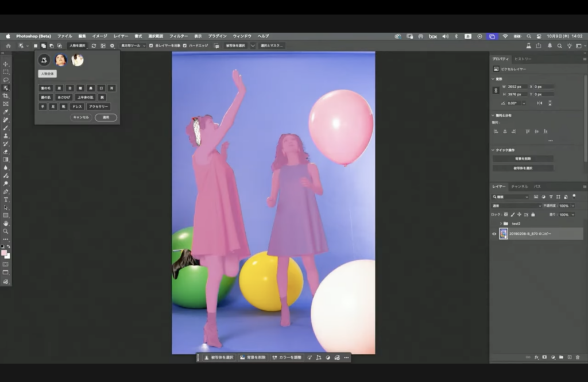
Task: Open the 長方形ツール dropdown in options bar
Action: [x=133, y=45]
